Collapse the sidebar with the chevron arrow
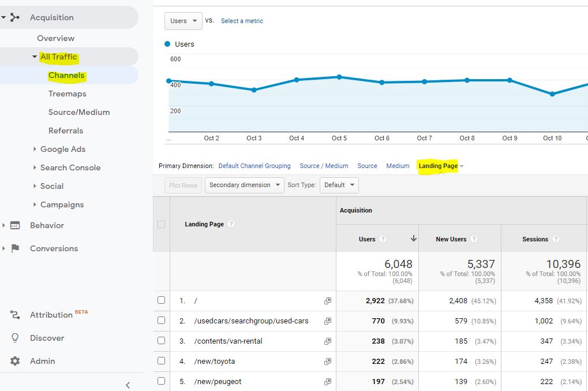588x391 pixels. click(128, 385)
